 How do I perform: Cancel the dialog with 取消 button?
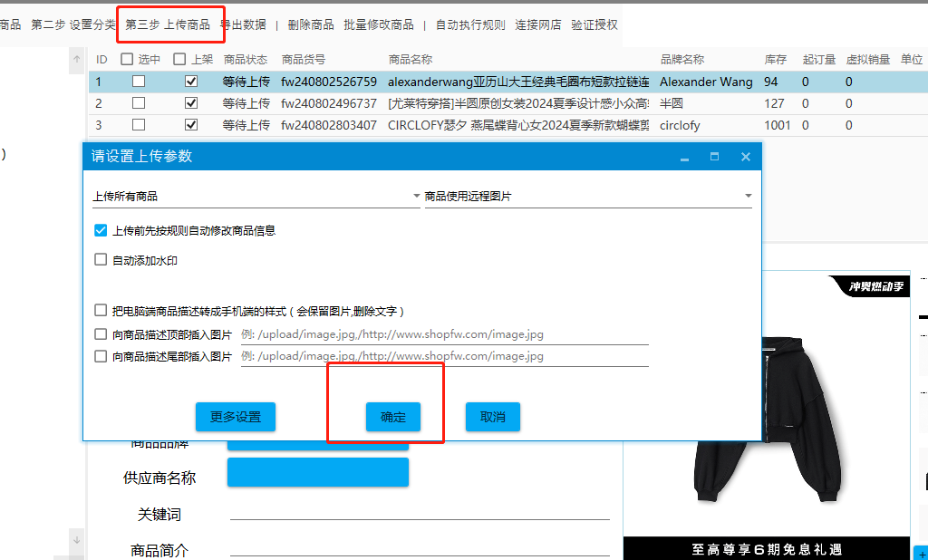[493, 417]
